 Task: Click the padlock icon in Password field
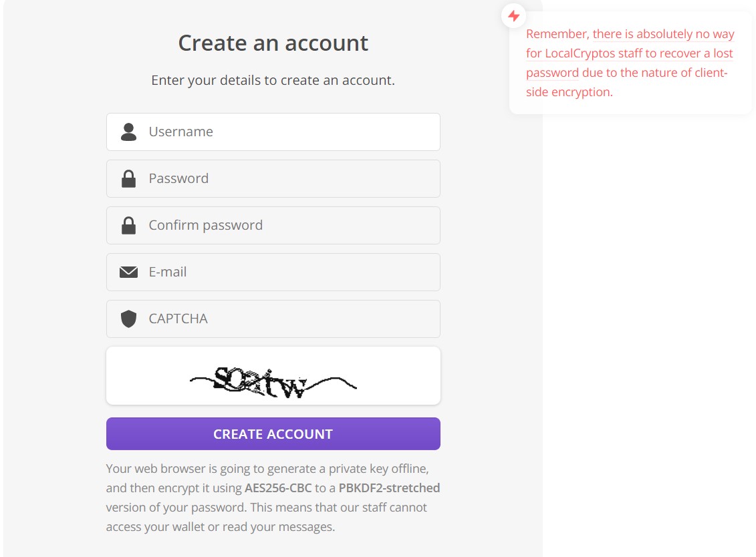(128, 179)
